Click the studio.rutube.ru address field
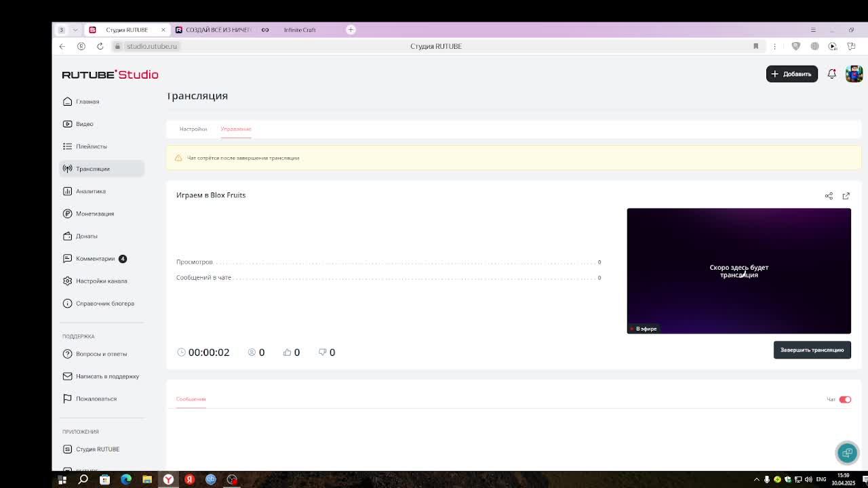This screenshot has height=488, width=868. click(x=151, y=46)
